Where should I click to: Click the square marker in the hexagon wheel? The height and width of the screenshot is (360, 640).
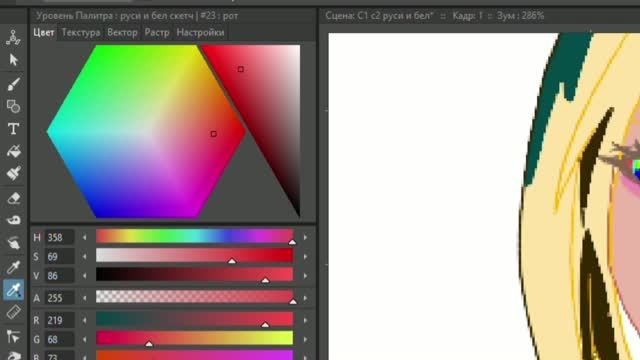[x=213, y=134]
